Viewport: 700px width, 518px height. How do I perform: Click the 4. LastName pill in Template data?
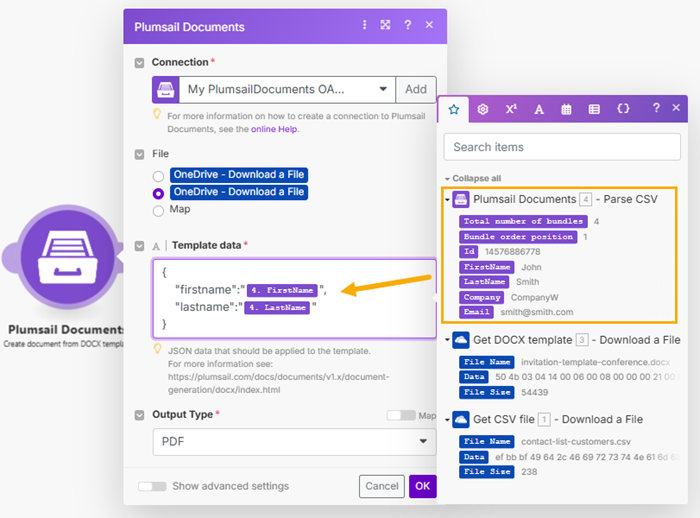277,307
